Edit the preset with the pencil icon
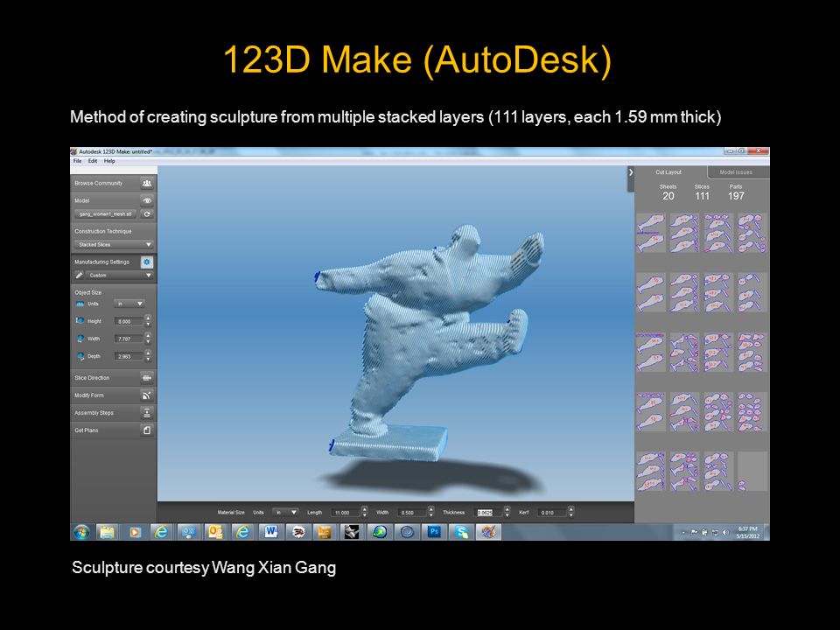This screenshot has width=840, height=630. coord(80,276)
